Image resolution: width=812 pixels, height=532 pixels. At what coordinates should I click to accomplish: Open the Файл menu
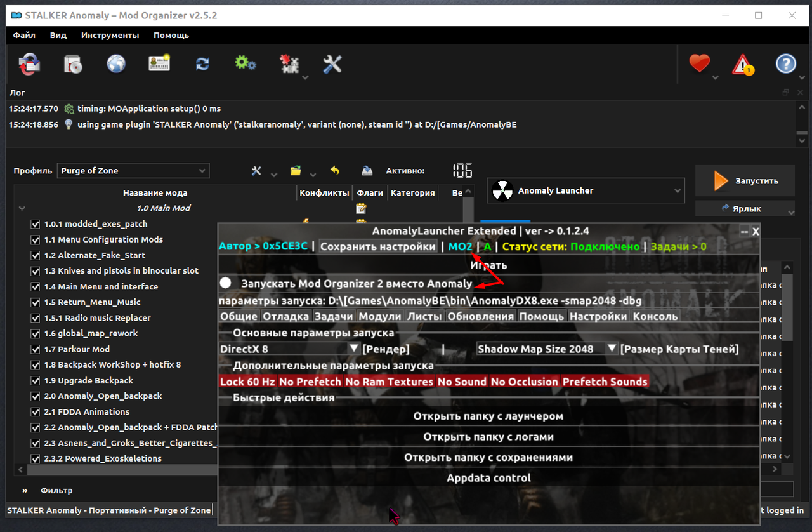tap(24, 35)
